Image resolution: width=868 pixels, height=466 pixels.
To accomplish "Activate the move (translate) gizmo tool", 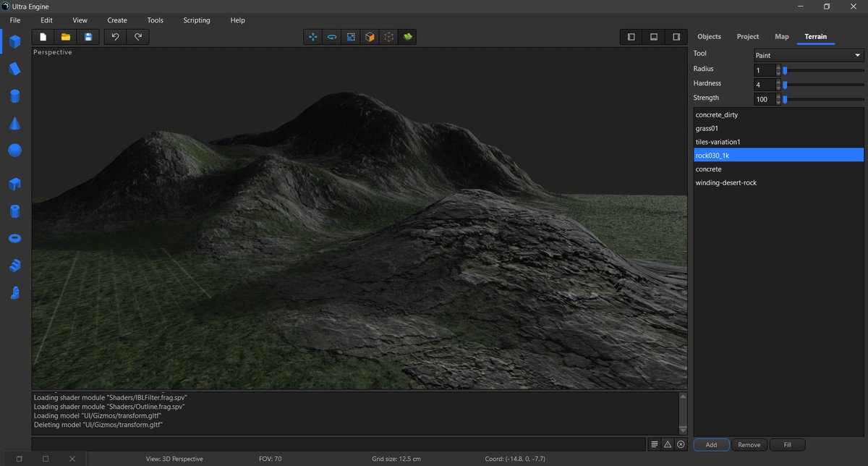I will pos(313,36).
